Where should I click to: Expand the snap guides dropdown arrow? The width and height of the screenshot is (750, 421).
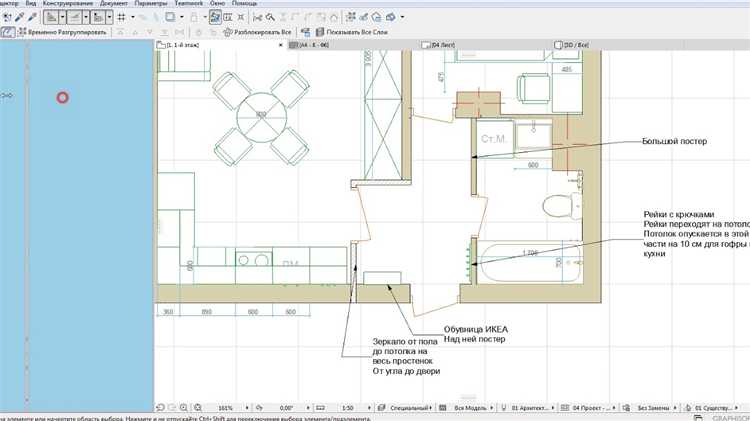[x=86, y=17]
